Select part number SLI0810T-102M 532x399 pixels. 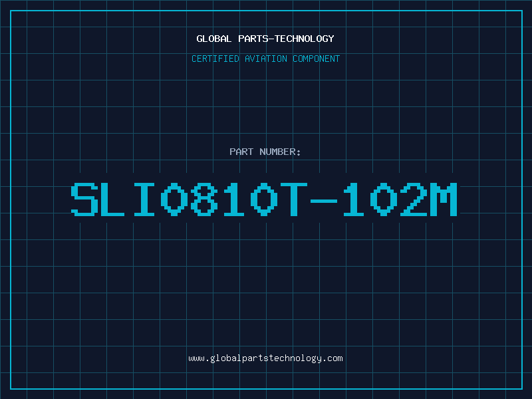coord(264,199)
